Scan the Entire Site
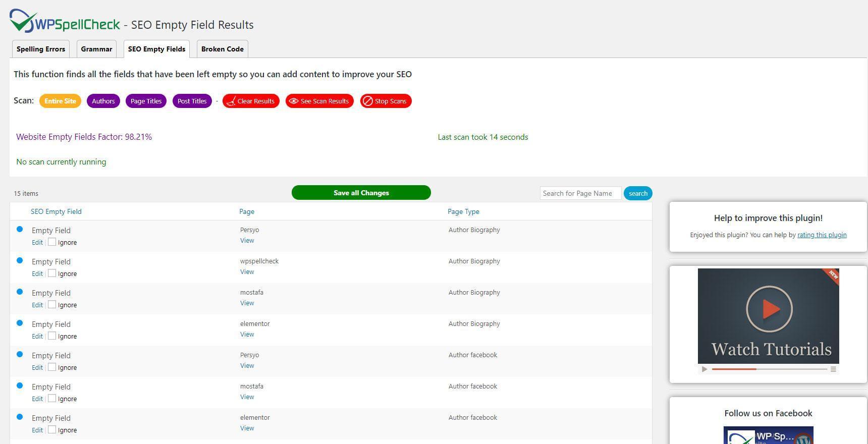868x444 pixels. (x=60, y=101)
